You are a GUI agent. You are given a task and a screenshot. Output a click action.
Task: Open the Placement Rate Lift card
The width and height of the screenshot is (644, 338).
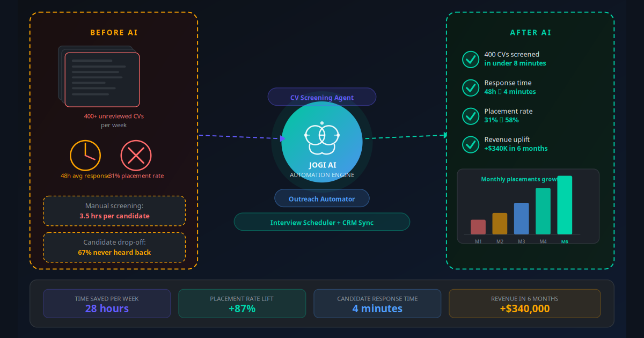(x=242, y=304)
